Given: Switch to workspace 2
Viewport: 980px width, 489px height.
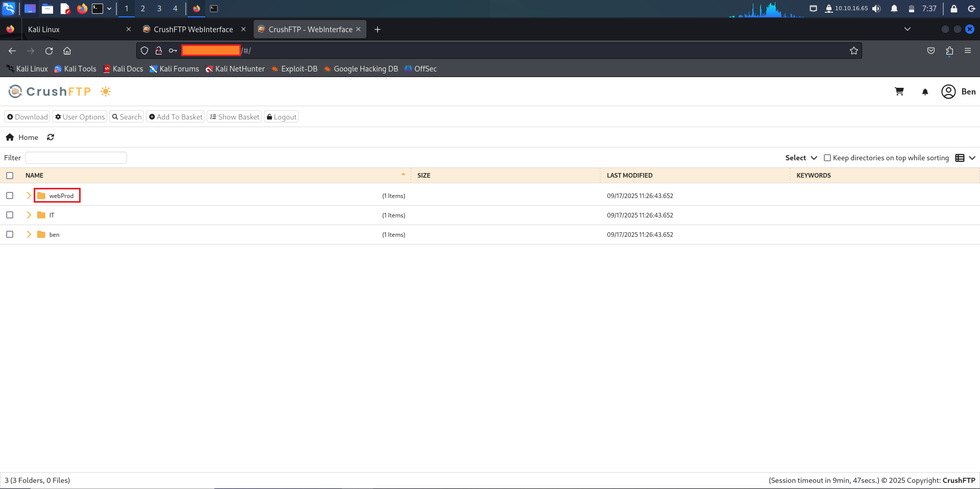Looking at the screenshot, I should [143, 9].
